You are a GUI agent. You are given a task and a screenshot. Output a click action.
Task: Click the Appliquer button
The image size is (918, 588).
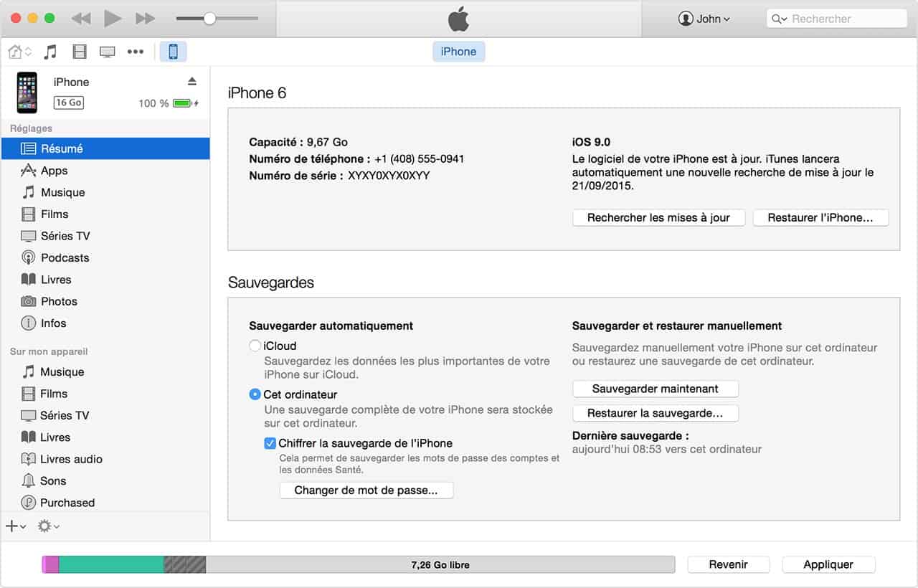[828, 564]
